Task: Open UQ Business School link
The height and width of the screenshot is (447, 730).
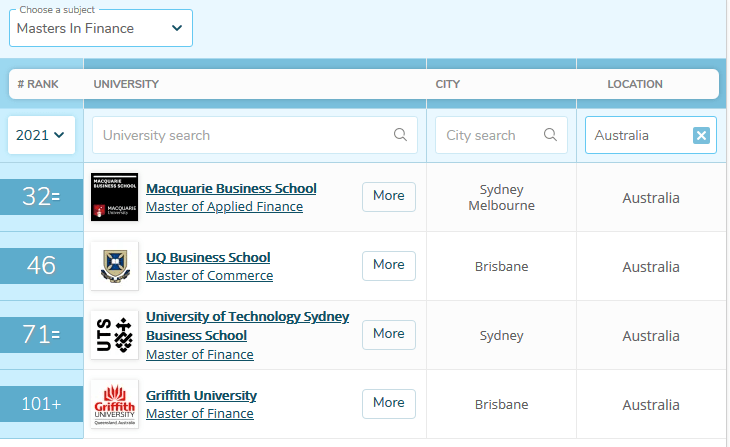Action: (208, 257)
